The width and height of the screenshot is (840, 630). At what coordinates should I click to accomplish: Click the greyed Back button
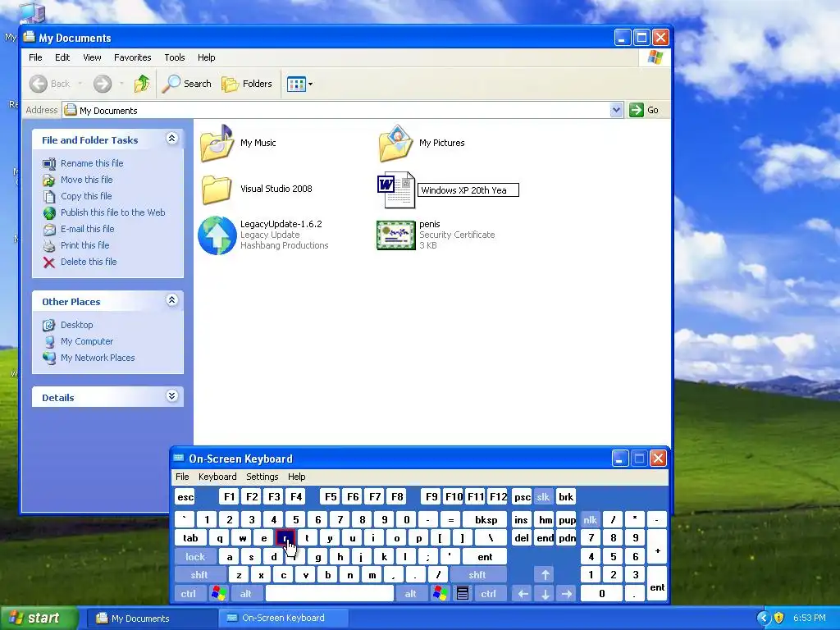(x=50, y=84)
